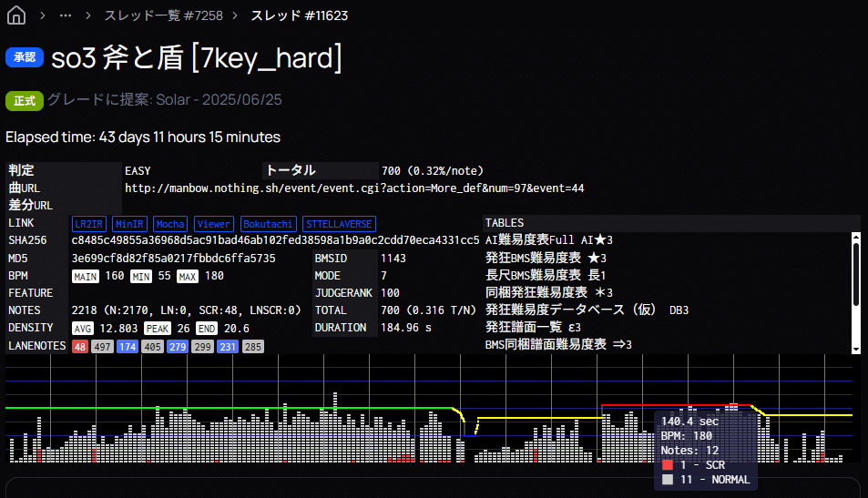868x498 pixels.
Task: Click 発狂難易度データベース(仮) DB3 entry
Action: tap(587, 310)
